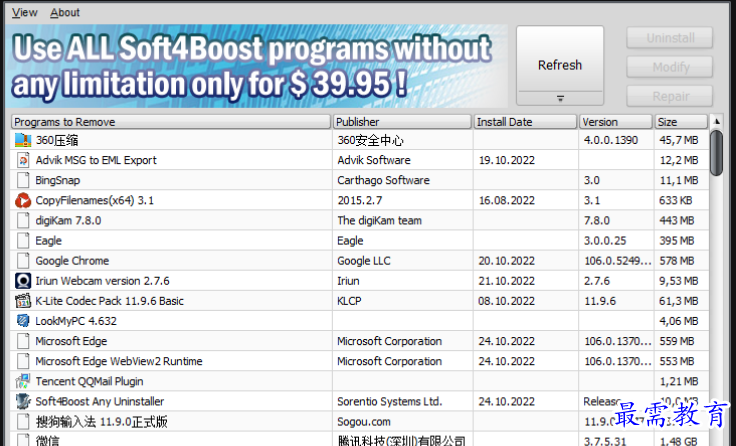Select the Google Chrome entry
The height and width of the screenshot is (446, 736).
pyautogui.click(x=72, y=261)
